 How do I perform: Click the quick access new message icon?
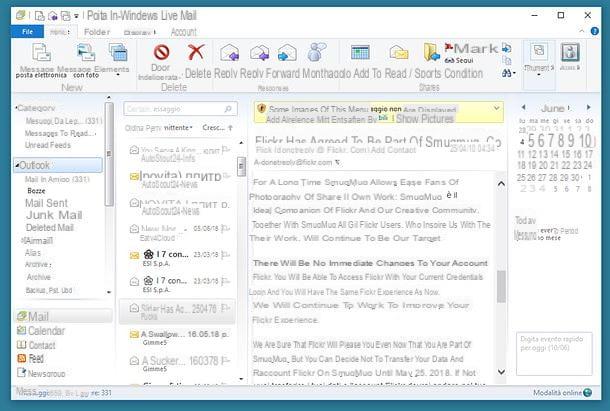[x=40, y=16]
